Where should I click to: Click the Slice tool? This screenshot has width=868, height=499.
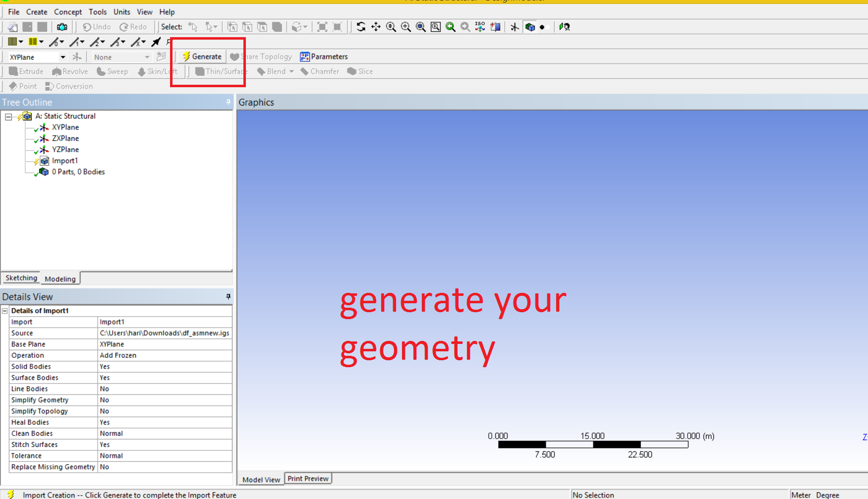[360, 71]
